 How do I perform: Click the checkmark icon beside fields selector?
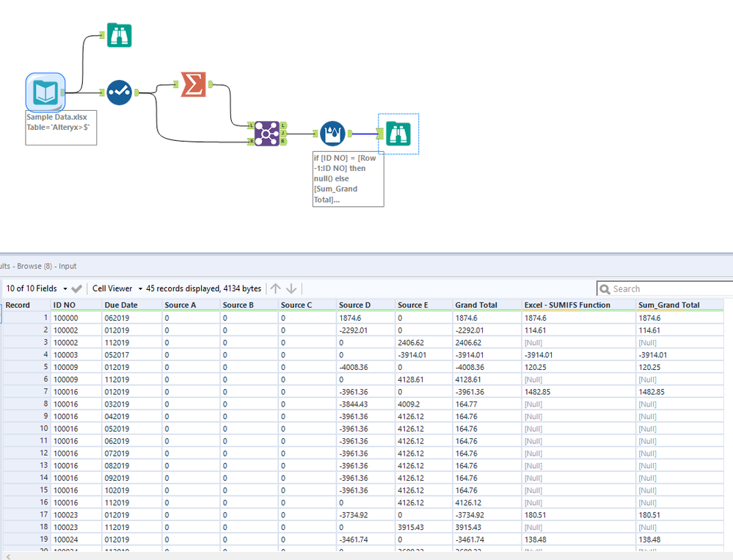[x=76, y=288]
